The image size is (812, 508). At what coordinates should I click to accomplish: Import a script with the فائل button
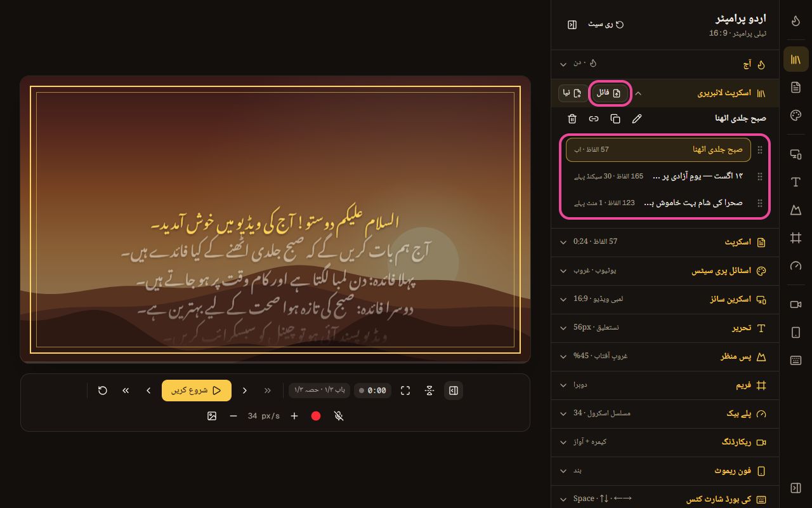click(x=610, y=93)
